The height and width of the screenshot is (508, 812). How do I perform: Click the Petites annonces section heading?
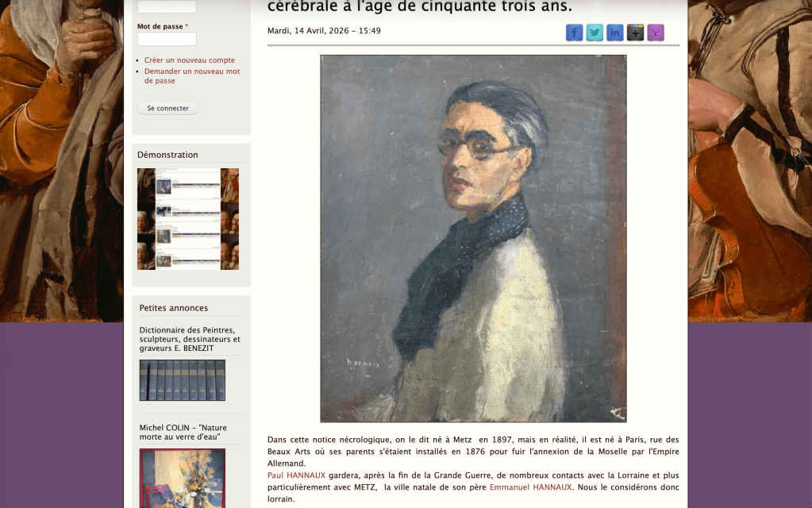click(174, 308)
